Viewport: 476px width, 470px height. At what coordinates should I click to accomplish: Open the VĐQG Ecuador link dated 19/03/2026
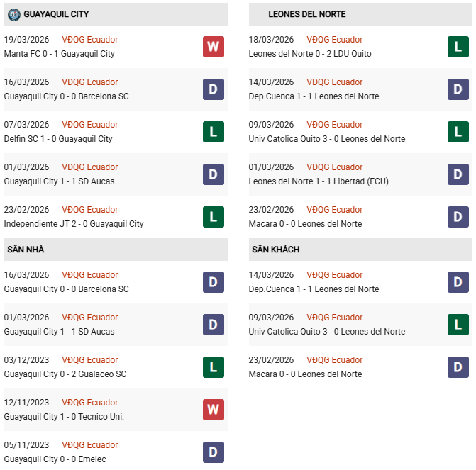point(90,40)
